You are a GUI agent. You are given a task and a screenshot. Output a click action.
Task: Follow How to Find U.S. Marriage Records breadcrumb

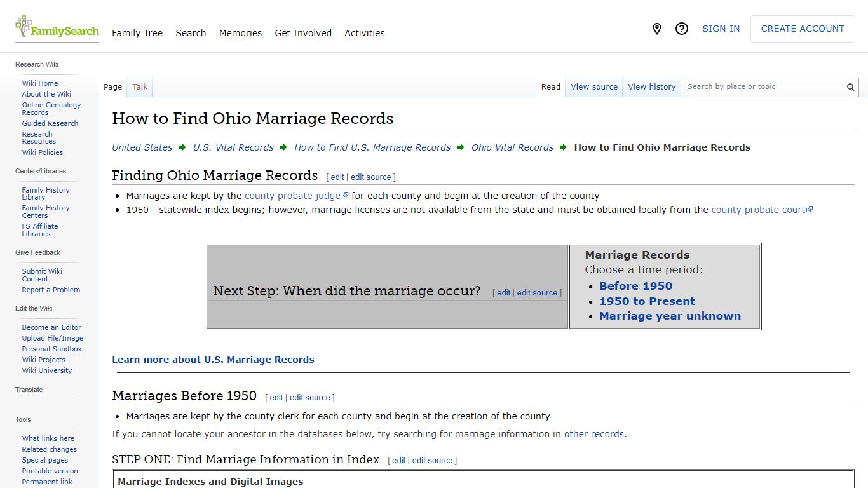point(372,147)
